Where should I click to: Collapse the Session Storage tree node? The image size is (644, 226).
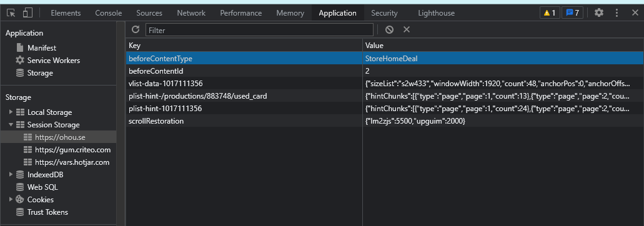click(11, 125)
